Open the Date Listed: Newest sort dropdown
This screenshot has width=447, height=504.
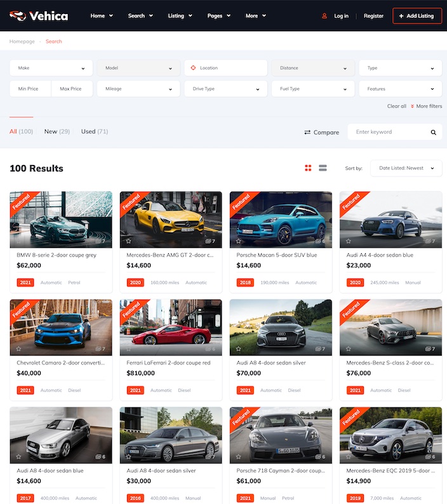point(406,168)
